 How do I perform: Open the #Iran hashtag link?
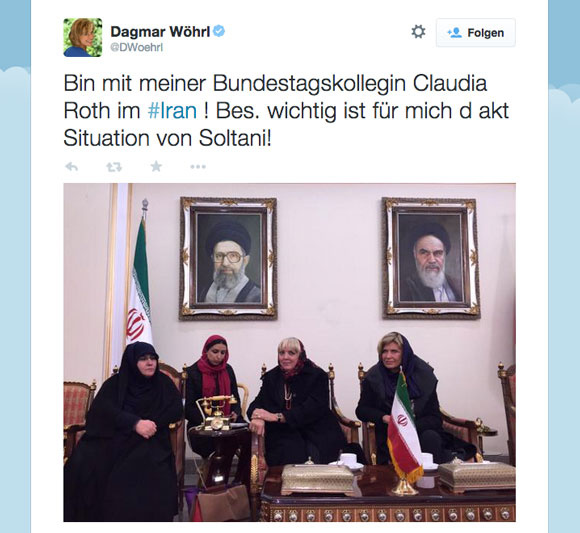pos(172,111)
